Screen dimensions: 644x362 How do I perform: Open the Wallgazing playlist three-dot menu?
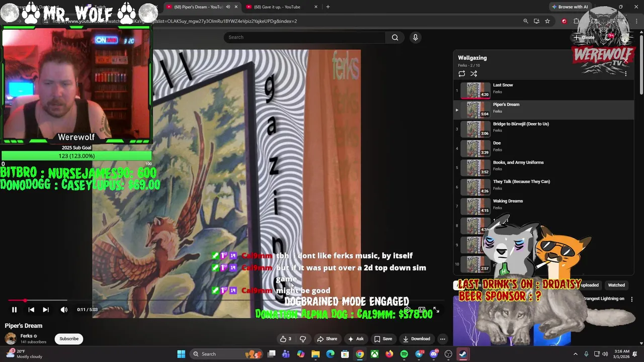(x=625, y=74)
